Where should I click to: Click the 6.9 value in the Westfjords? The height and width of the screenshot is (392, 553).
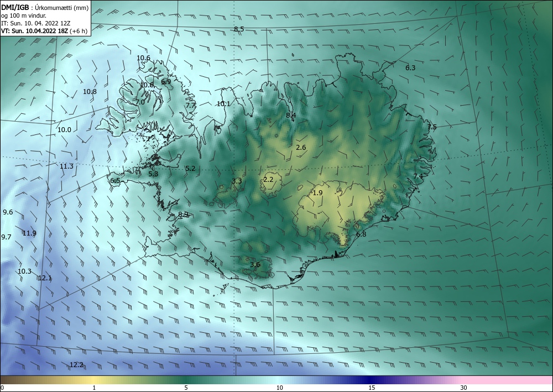pyautogui.click(x=166, y=81)
